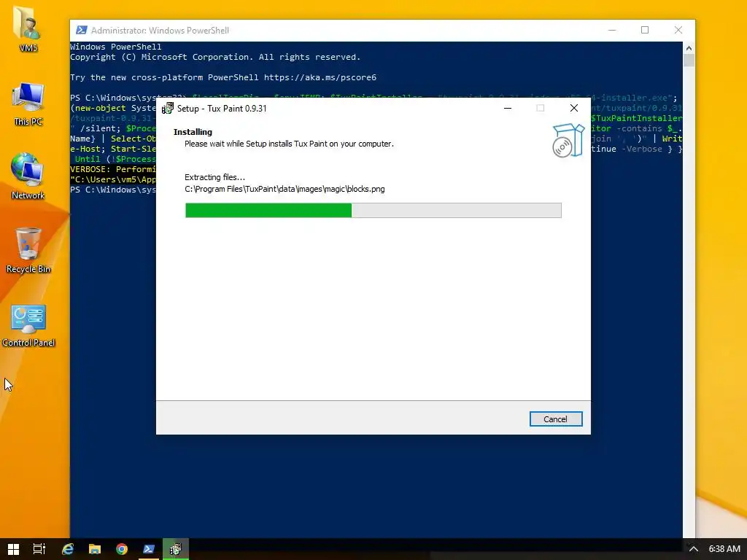Viewport: 747px width, 560px height.
Task: Minimize the Tux Paint setup window
Action: [x=508, y=109]
